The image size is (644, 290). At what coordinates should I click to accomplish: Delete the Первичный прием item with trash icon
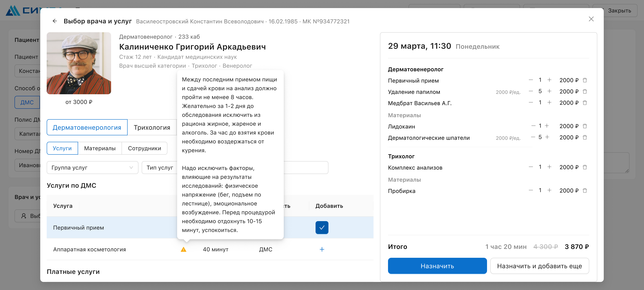585,80
